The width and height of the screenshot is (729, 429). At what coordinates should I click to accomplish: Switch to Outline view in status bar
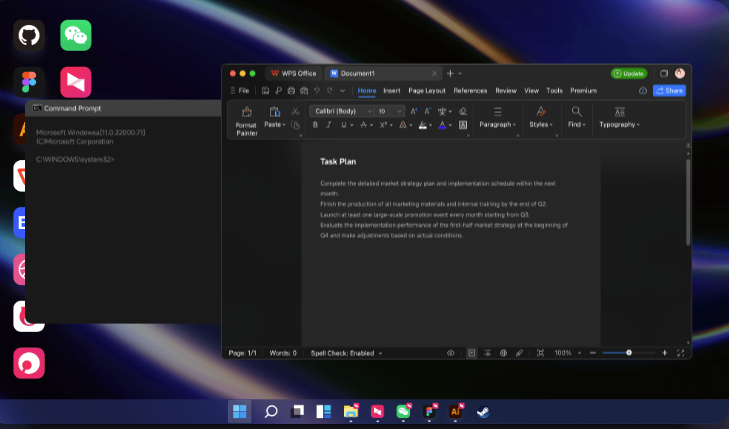point(487,353)
